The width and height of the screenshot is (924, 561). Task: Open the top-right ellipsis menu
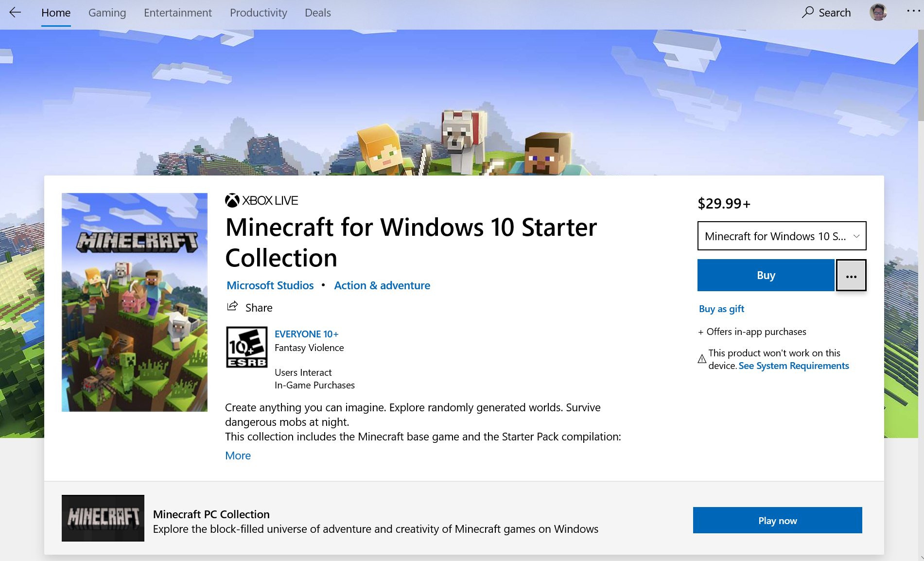[x=912, y=11]
